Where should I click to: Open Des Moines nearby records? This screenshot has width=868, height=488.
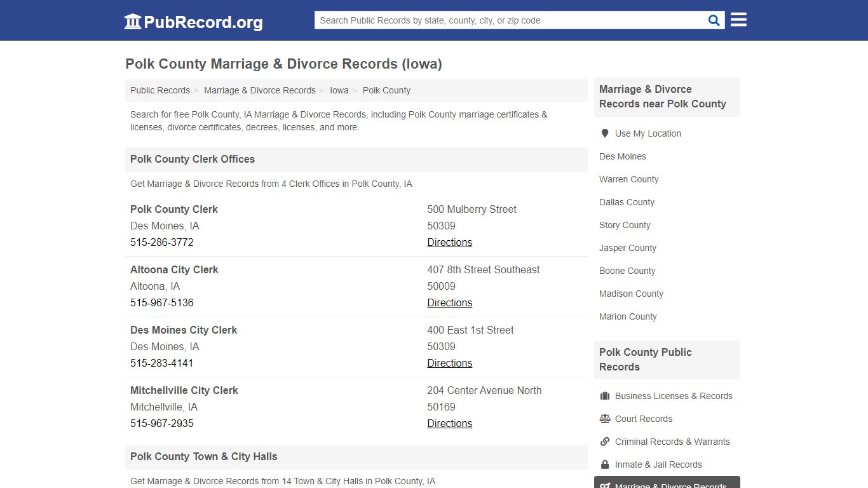[x=623, y=156]
